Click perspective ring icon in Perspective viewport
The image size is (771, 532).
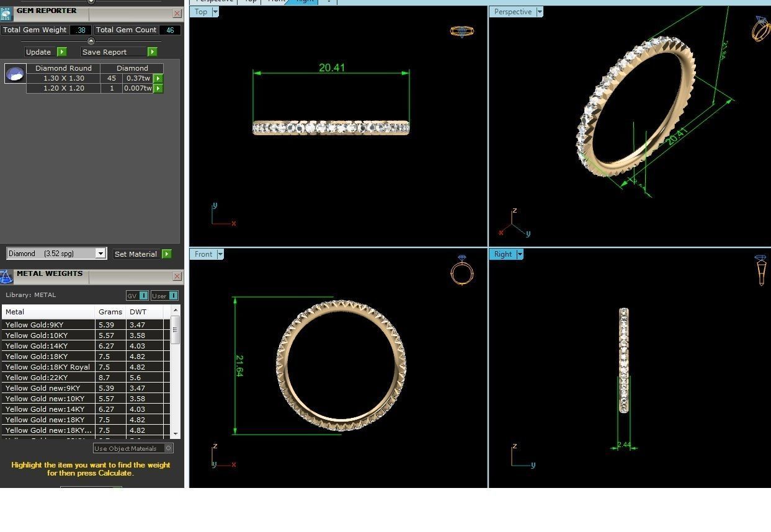(761, 29)
